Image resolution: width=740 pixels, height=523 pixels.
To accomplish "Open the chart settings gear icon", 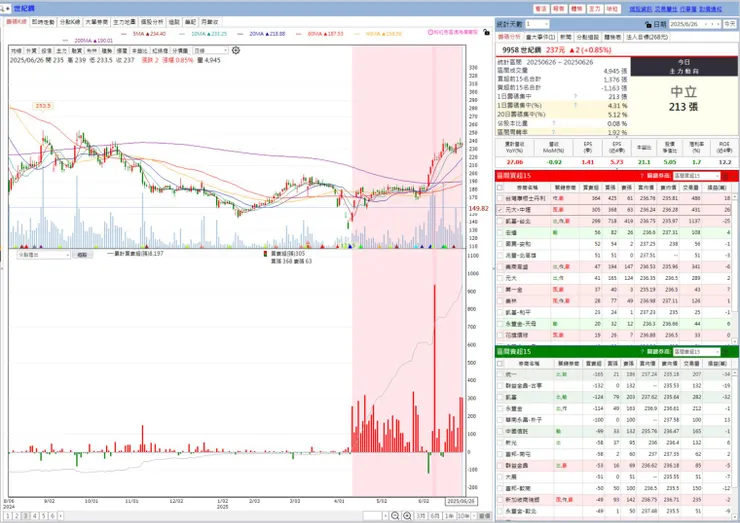I will tap(236, 50).
